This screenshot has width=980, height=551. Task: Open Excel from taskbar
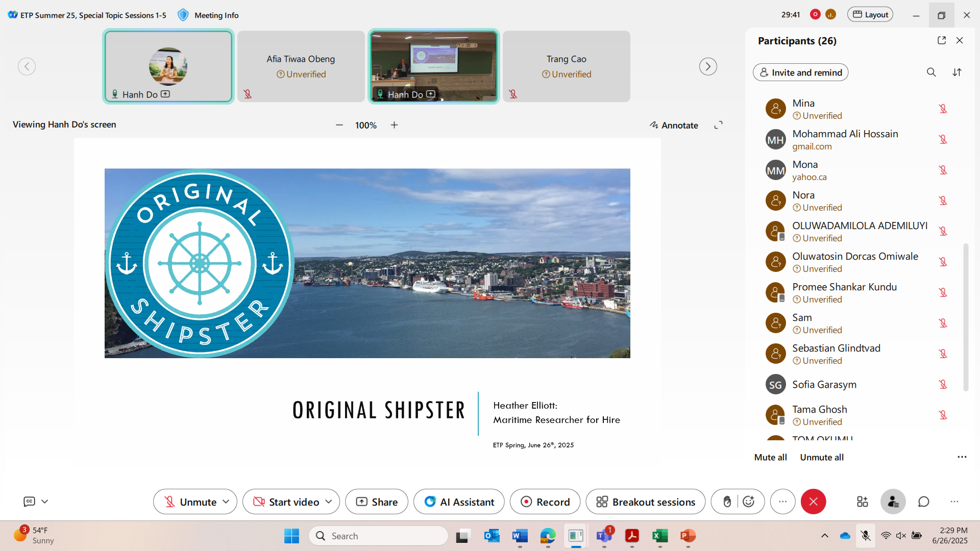click(x=660, y=536)
